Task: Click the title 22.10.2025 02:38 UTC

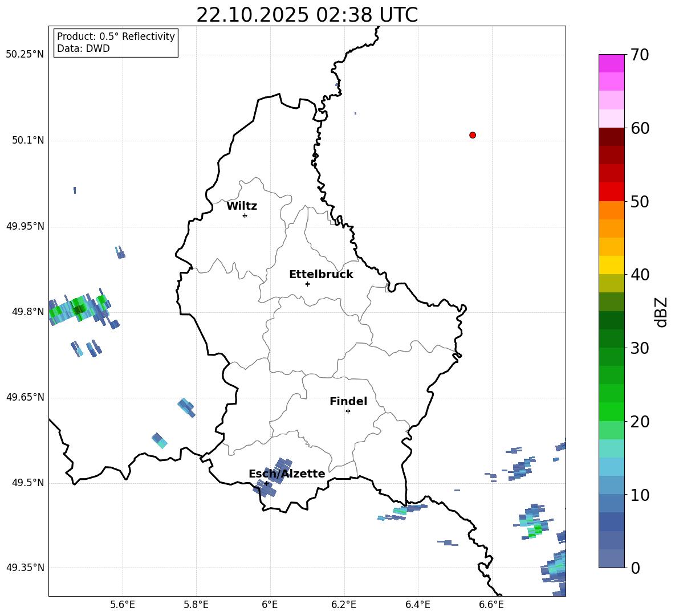Action: pos(307,15)
